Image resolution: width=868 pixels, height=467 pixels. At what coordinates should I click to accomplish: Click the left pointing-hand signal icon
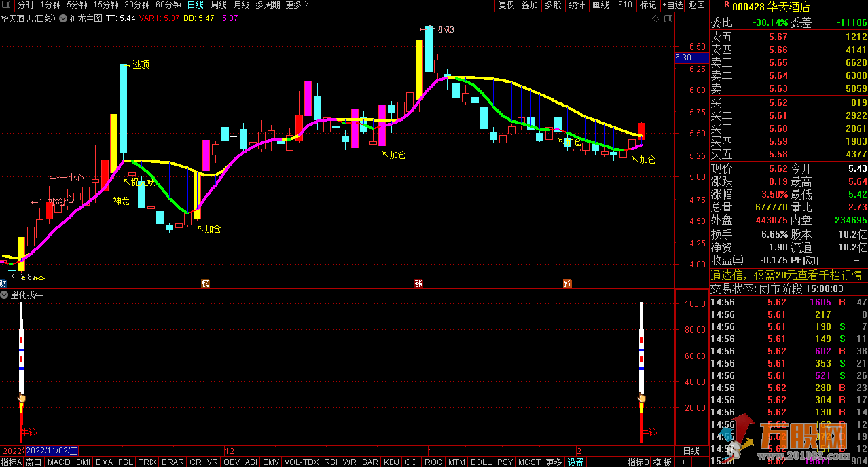point(21,398)
